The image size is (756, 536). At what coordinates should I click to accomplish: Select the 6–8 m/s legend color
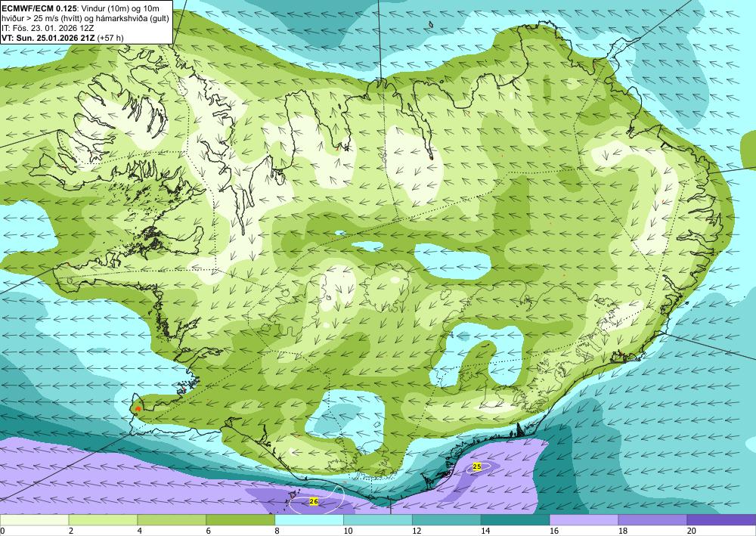(x=240, y=520)
